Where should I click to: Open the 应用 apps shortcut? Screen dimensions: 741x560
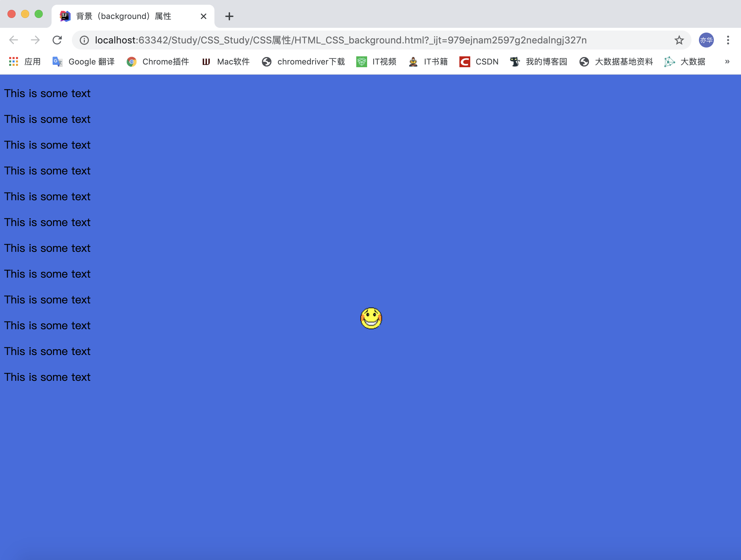(x=24, y=62)
